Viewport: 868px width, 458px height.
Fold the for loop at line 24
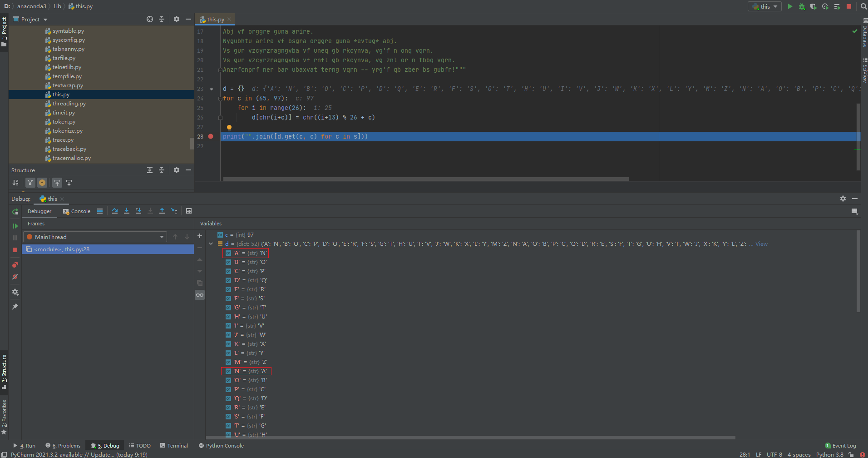tap(220, 99)
